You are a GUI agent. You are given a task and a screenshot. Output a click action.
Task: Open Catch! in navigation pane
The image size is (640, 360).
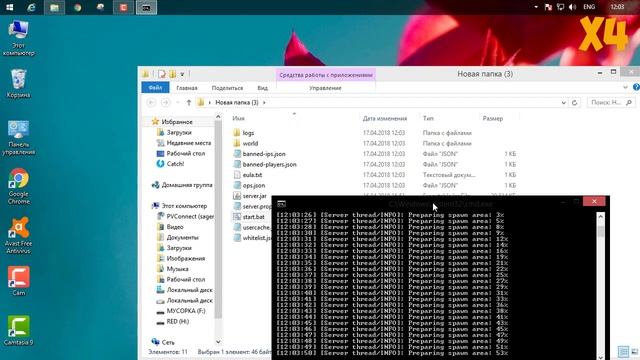tap(175, 164)
